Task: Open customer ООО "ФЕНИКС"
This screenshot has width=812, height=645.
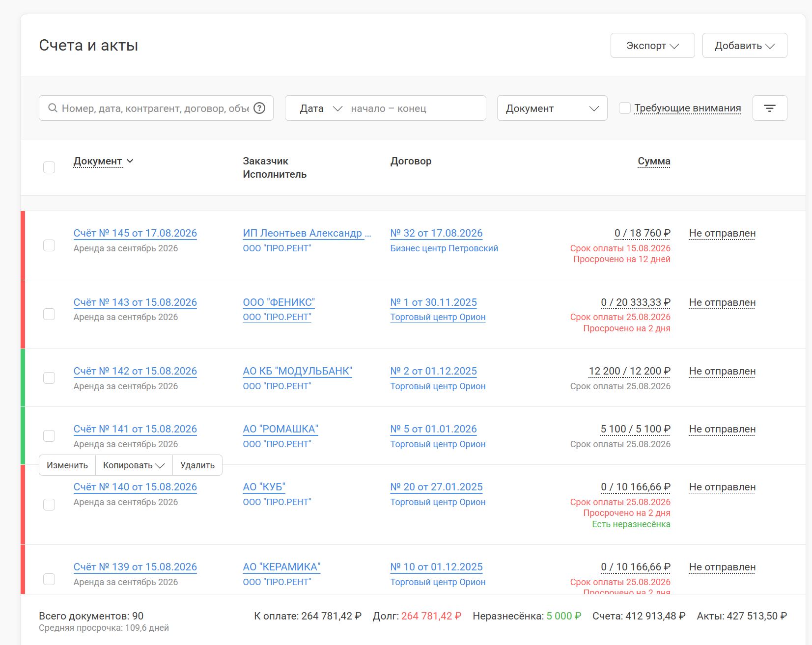Action: [279, 302]
